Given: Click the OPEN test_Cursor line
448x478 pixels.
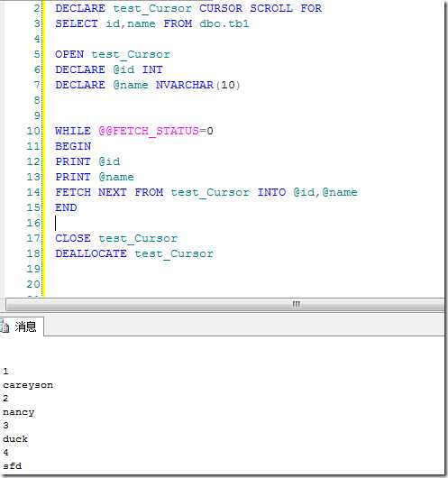Looking at the screenshot, I should coord(113,54).
